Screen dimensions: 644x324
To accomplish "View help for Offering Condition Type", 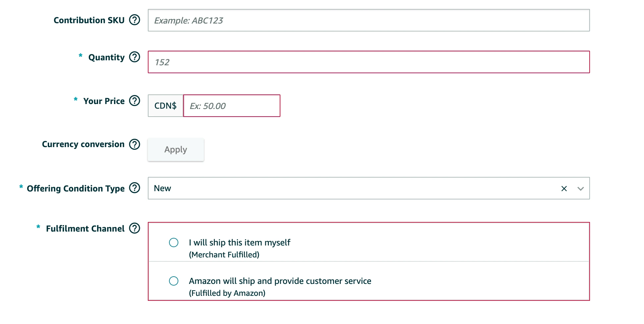I will [135, 188].
